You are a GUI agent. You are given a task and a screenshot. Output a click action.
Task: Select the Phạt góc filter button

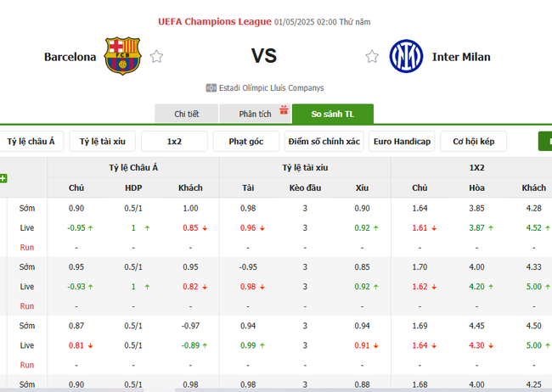[246, 141]
